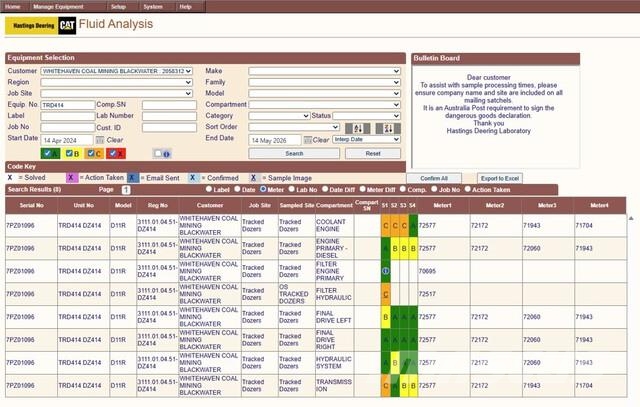
Task: Click the descending sort order icon button
Action: tap(388, 129)
